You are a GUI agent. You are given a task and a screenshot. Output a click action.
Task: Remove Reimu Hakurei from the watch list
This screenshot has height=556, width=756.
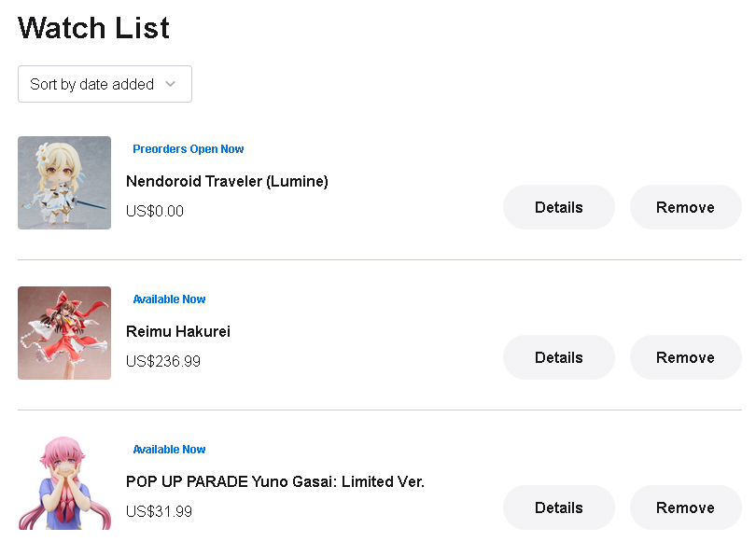(x=685, y=357)
